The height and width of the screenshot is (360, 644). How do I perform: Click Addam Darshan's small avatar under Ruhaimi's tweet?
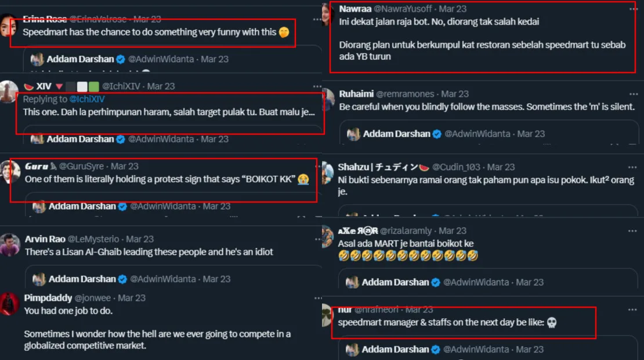tap(353, 134)
